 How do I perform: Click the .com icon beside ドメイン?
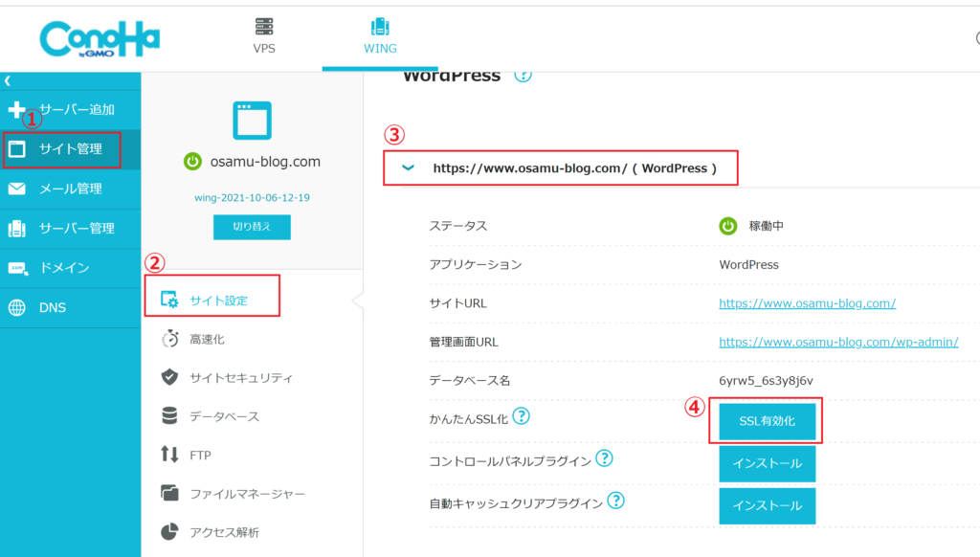17,268
